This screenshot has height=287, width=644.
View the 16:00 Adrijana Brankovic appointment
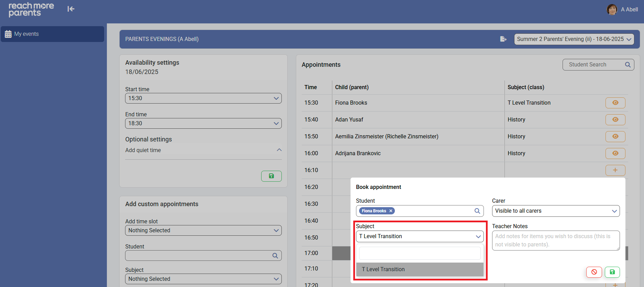point(615,153)
